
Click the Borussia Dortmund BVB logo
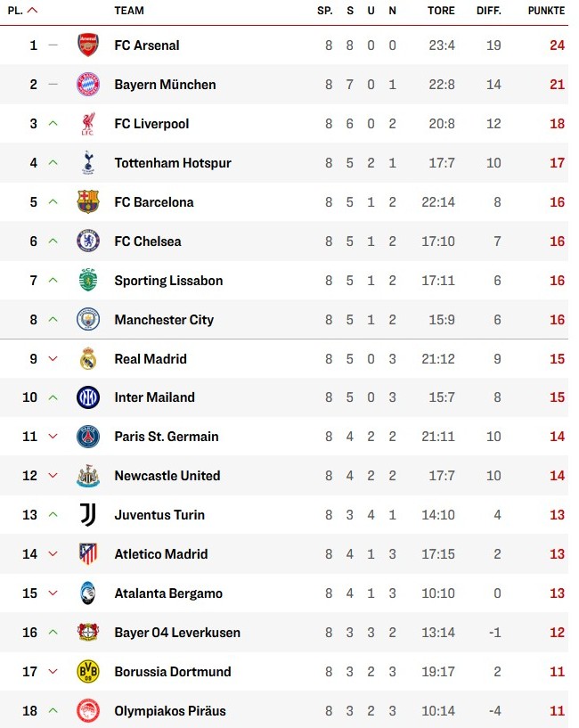[x=88, y=672]
